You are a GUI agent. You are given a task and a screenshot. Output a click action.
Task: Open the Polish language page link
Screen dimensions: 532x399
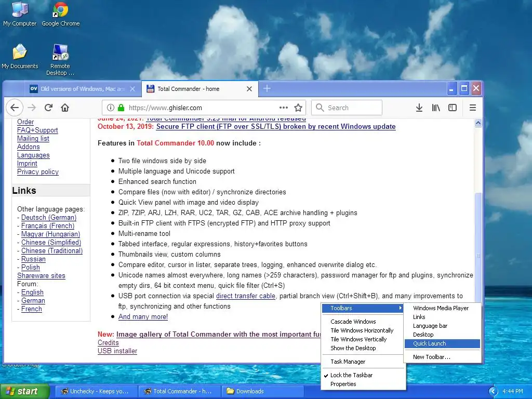(31, 267)
